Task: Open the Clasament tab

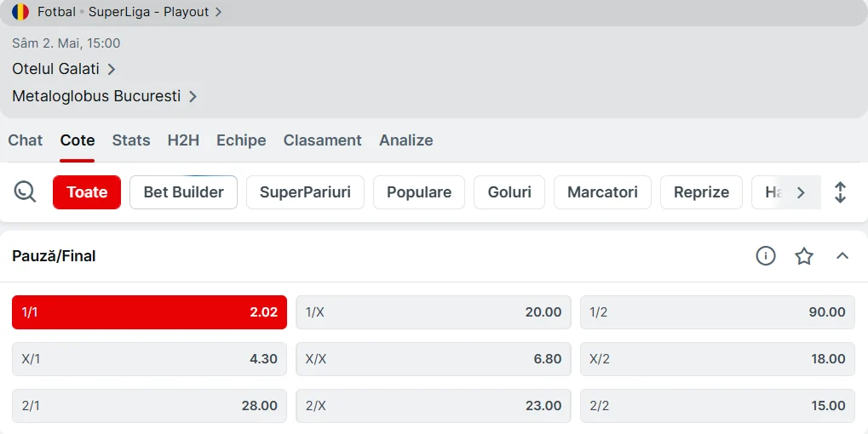Action: (323, 140)
